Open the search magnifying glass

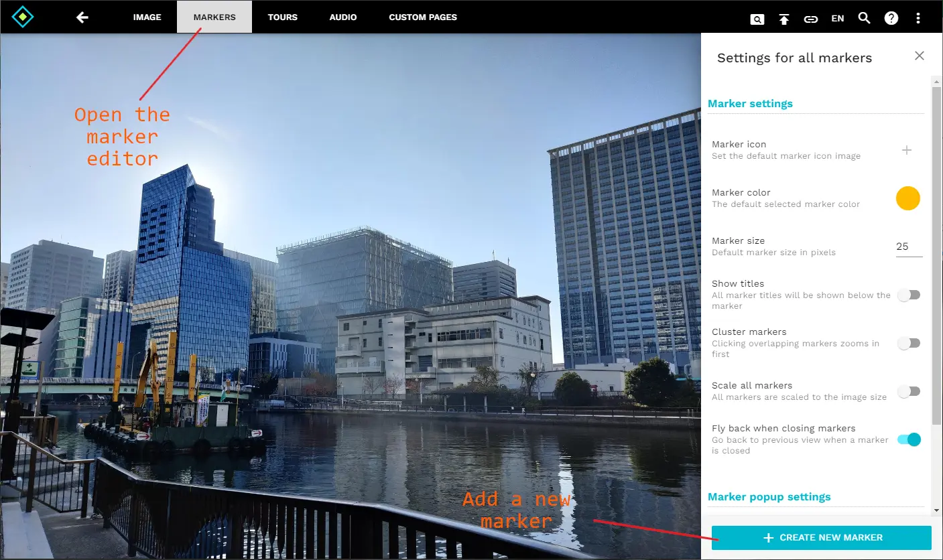click(865, 18)
